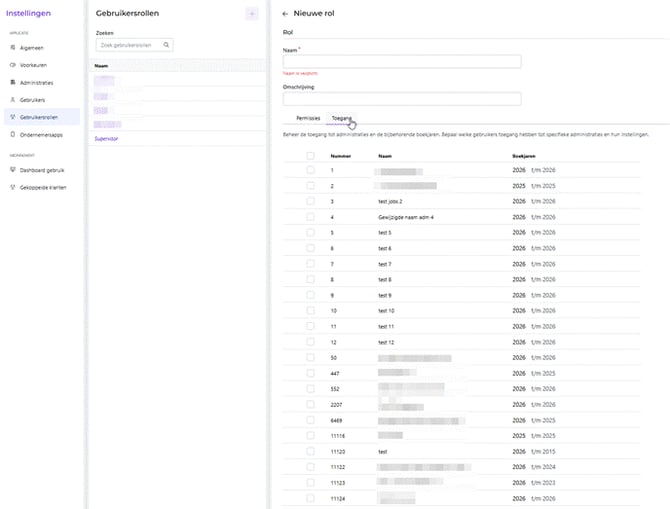Image resolution: width=670 pixels, height=509 pixels.
Task: Click the Omschrijving input field
Action: [402, 99]
